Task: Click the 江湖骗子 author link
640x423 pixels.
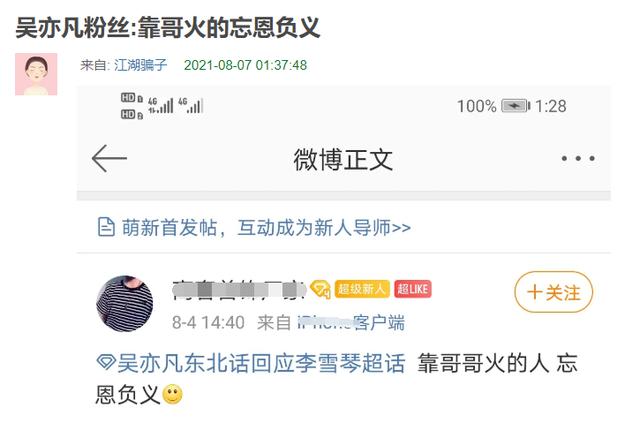Action: point(141,65)
